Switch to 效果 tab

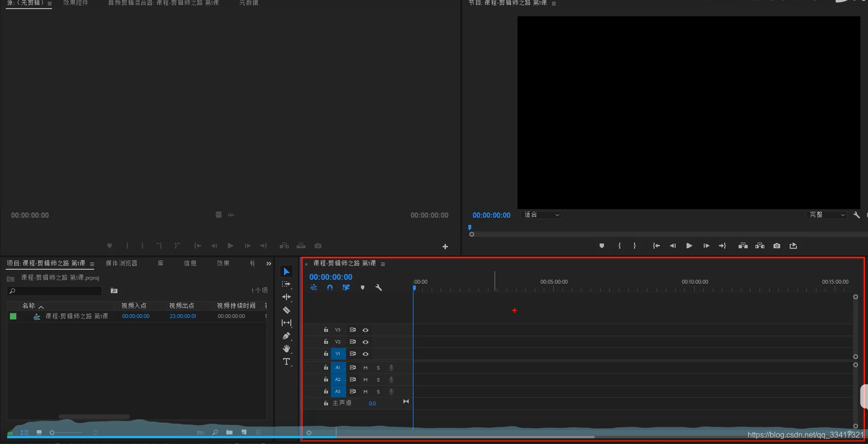click(x=223, y=263)
